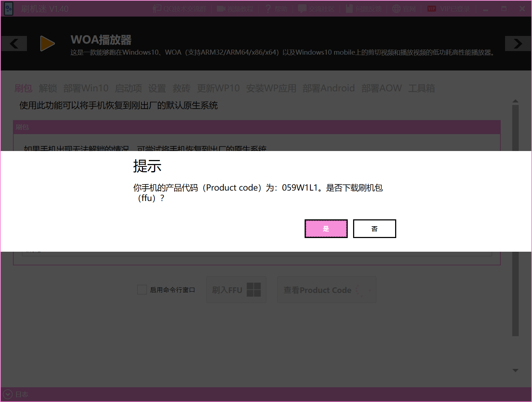The width and height of the screenshot is (532, 402).
Task: Go to previous banner with left arrow
Action: [14, 44]
